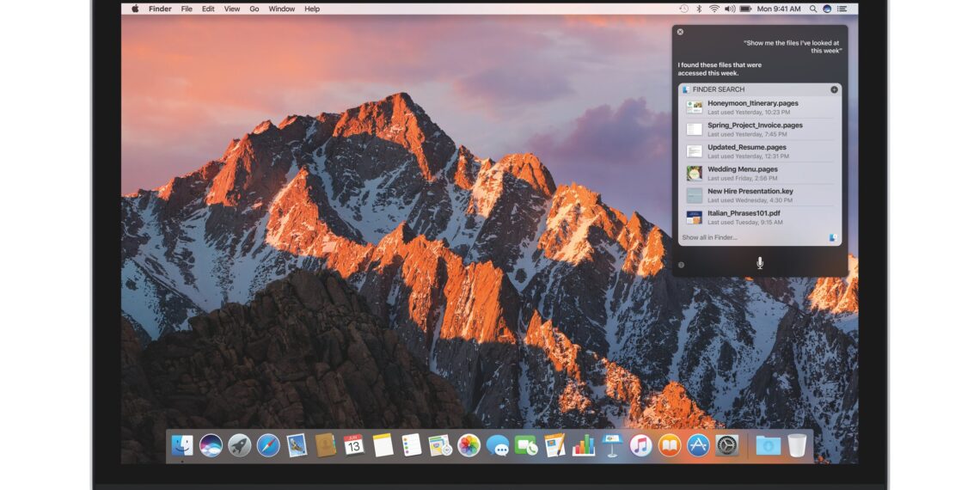Open the volume control in menu bar
Image resolution: width=980 pixels, height=490 pixels.
point(730,9)
